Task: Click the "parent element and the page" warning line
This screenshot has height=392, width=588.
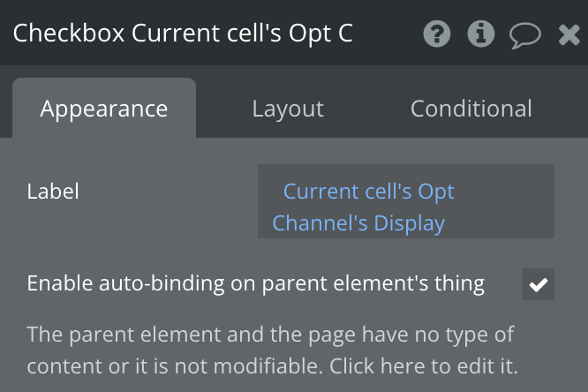Action: pyautogui.click(x=270, y=335)
